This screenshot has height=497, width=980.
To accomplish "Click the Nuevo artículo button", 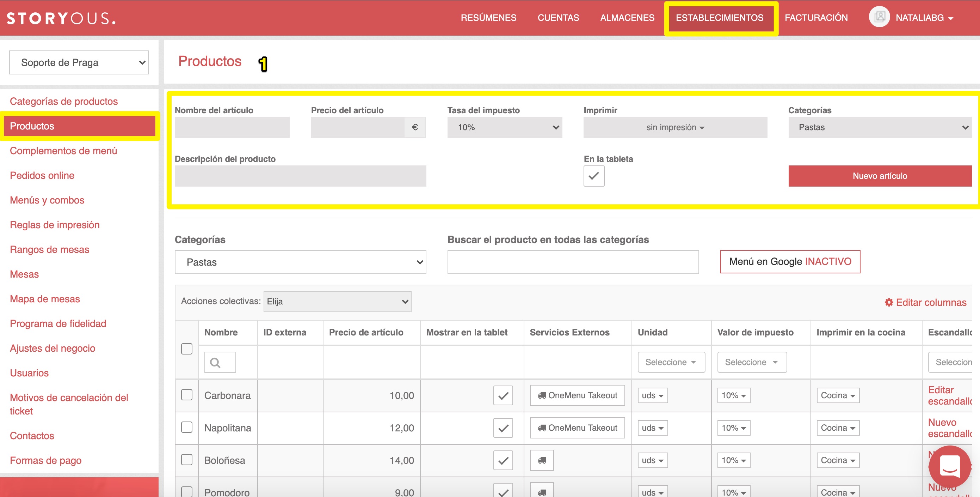I will 880,176.
